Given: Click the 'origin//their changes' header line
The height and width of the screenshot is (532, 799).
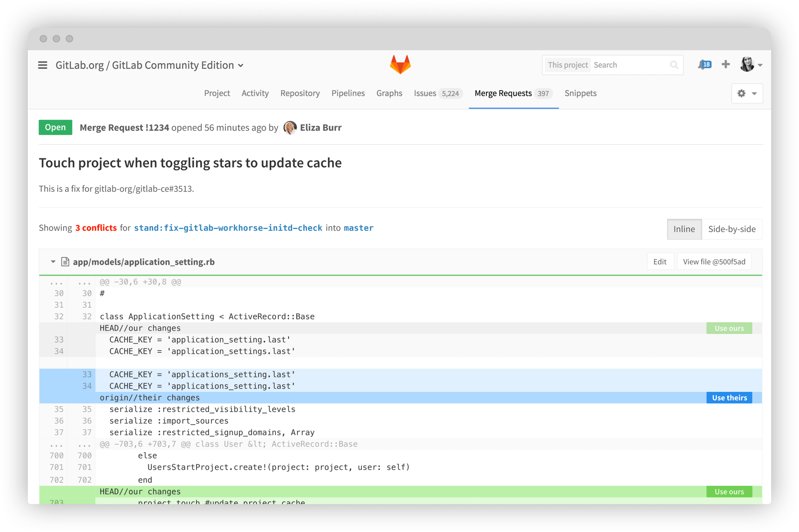Looking at the screenshot, I should [150, 398].
